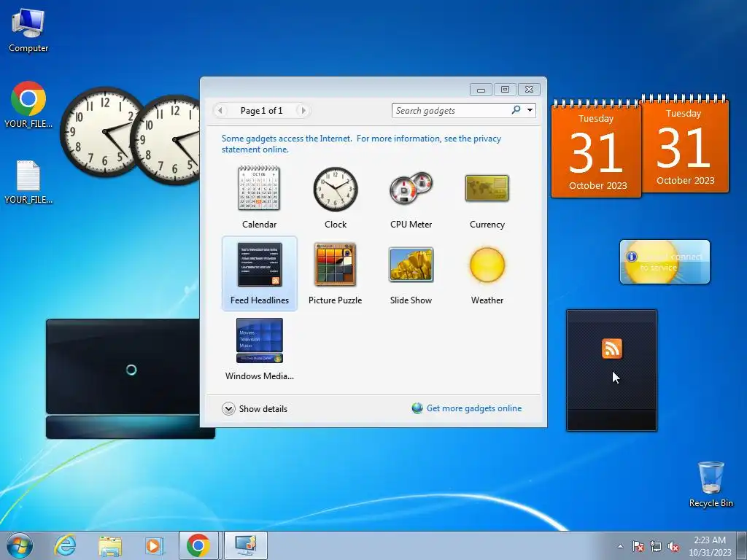
Task: Click the Media Center gadget on desktop
Action: click(123, 378)
